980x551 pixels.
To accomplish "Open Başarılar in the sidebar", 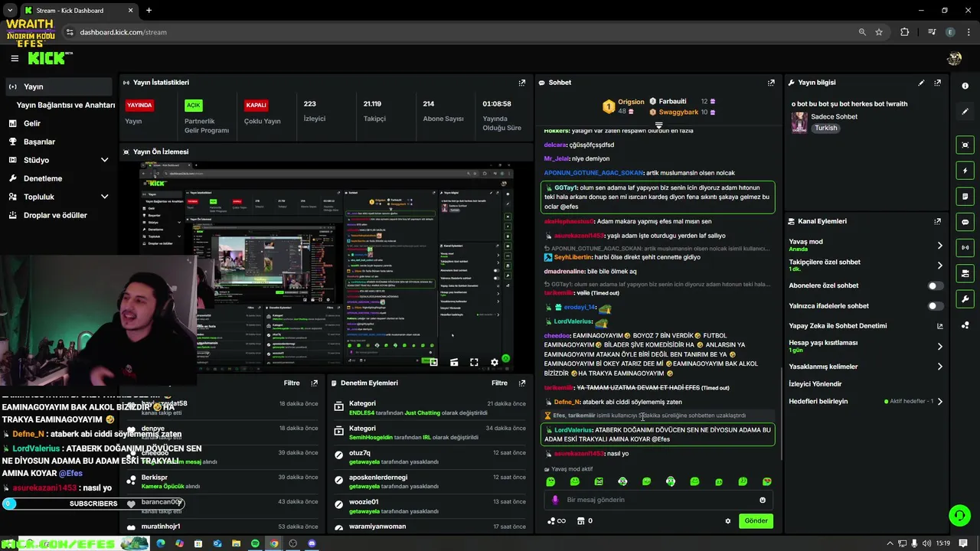I will click(x=39, y=142).
